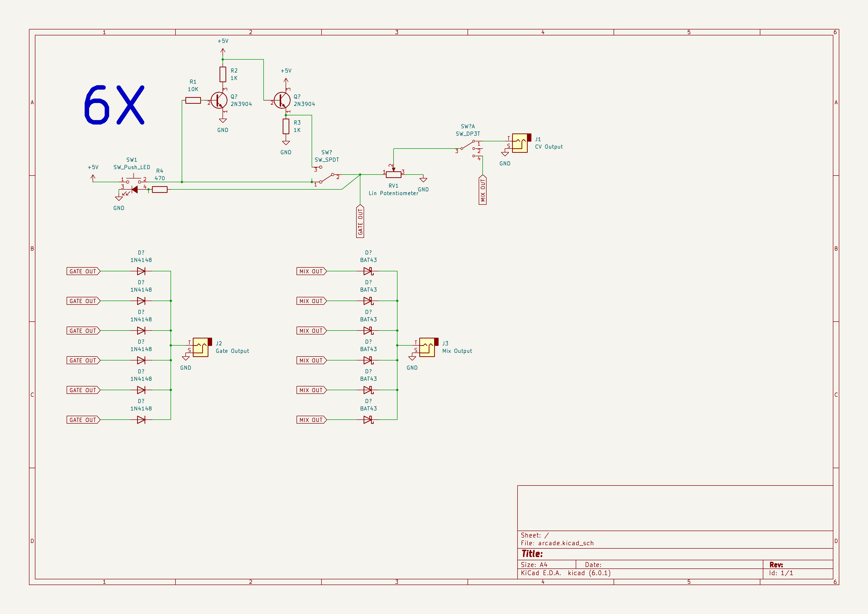The height and width of the screenshot is (614, 868).
Task: Click the vertical GATE OUT global label
Action: (x=360, y=222)
